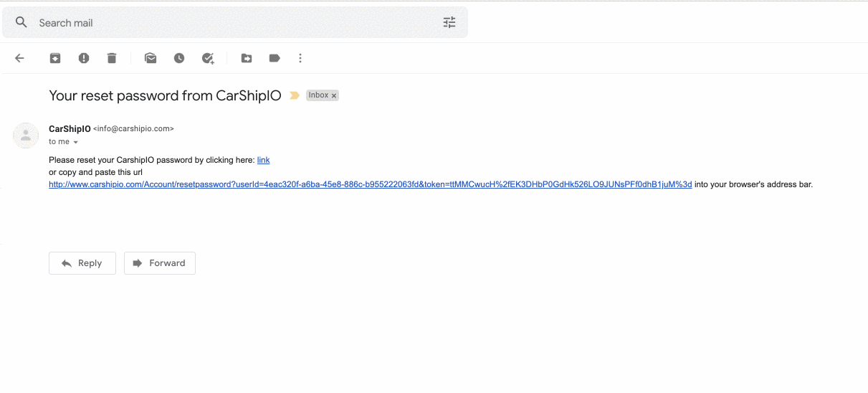Viewport: 868px width, 393px height.
Task: Click subject 'Your reset password from CarShipIO'
Action: 165,95
